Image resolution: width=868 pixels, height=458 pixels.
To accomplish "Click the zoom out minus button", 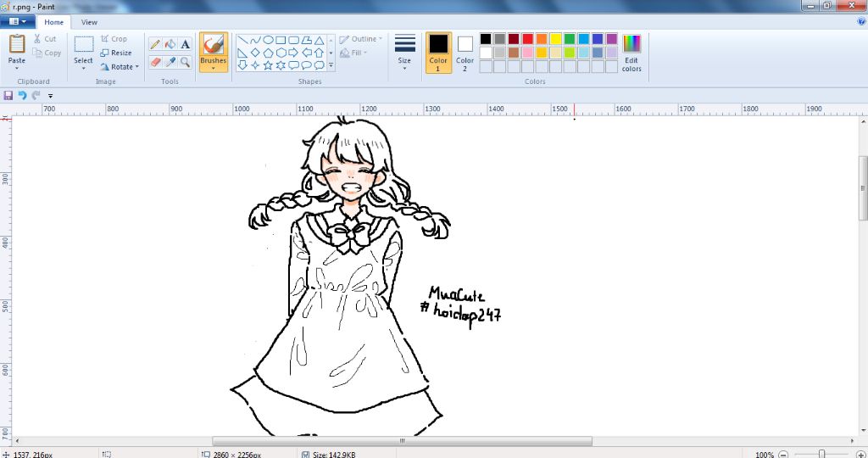I will [x=783, y=455].
